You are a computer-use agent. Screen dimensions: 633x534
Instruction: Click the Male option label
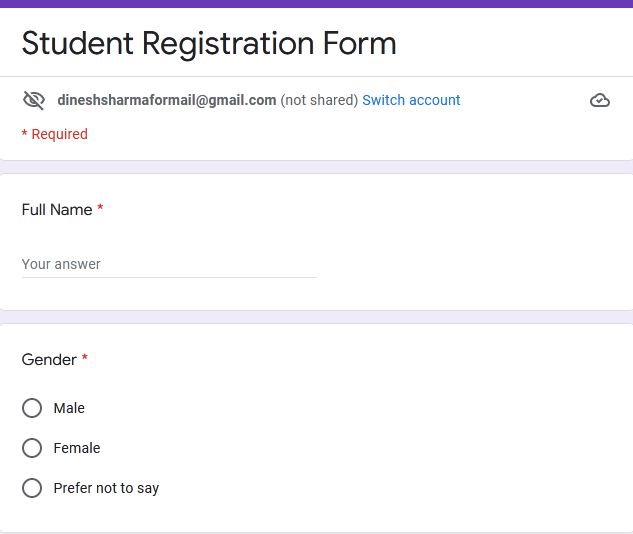[69, 408]
